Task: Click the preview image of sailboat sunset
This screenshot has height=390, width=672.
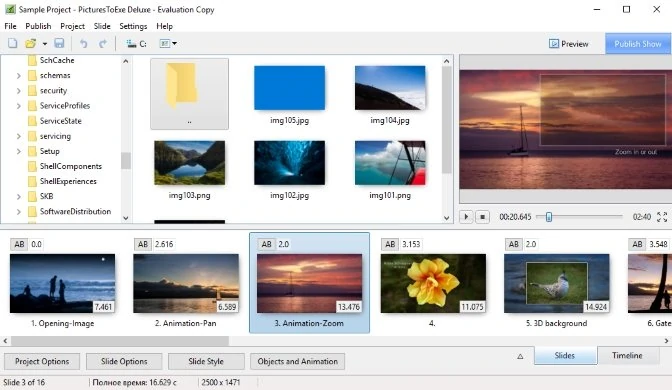Action: coord(565,129)
